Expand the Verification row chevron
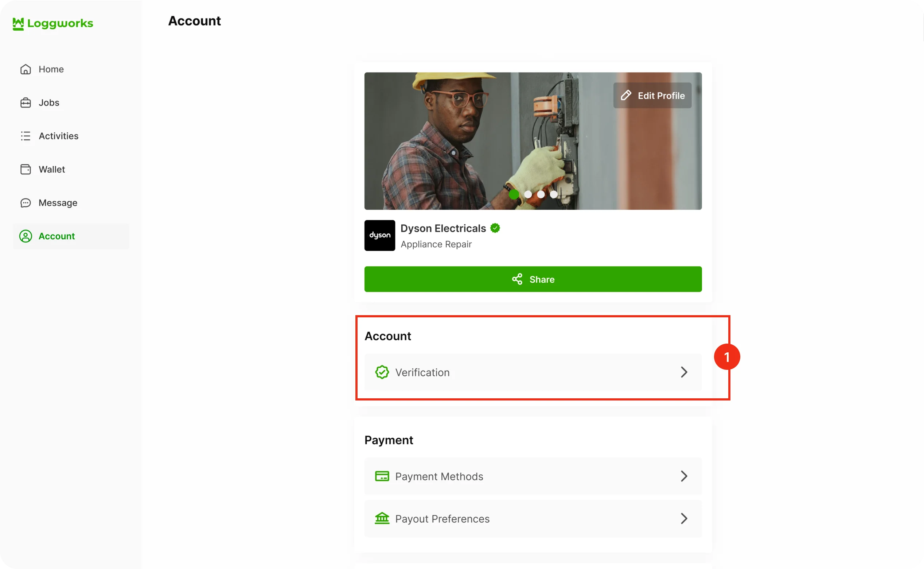The width and height of the screenshot is (924, 569). (684, 372)
